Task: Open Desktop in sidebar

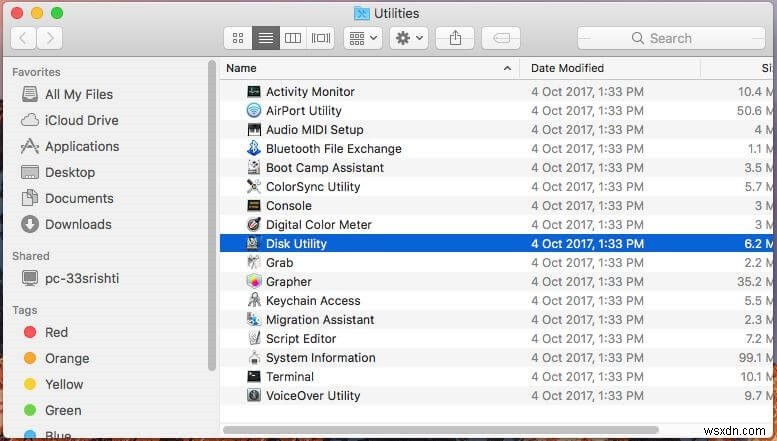Action: (x=57, y=172)
